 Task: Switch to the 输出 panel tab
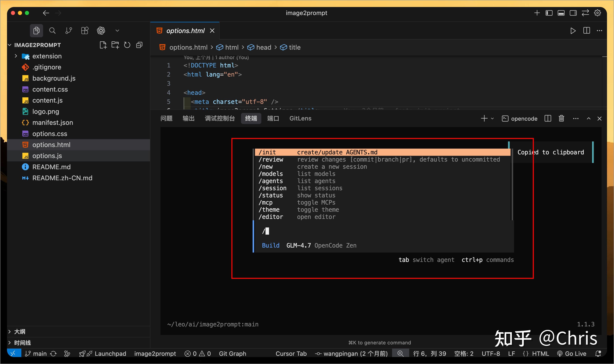pyautogui.click(x=189, y=119)
